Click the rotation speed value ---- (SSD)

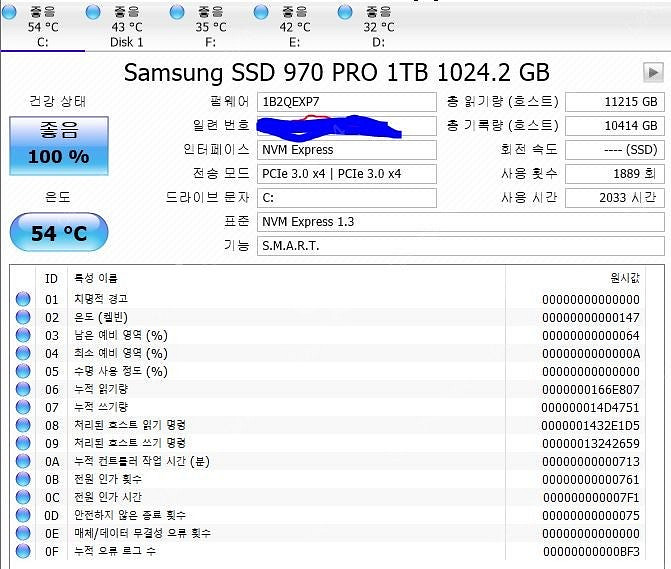615,150
